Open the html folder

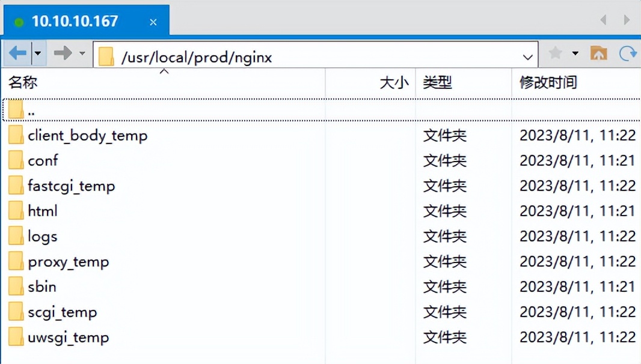(x=42, y=211)
